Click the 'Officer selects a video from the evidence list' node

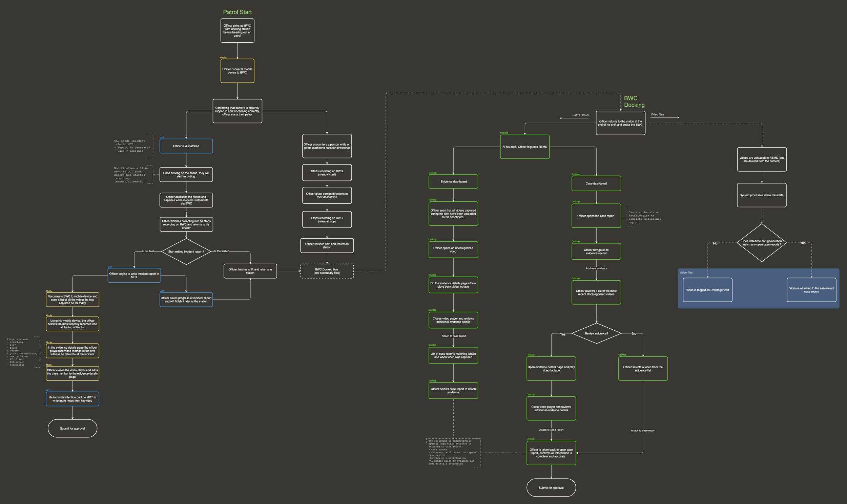(x=643, y=369)
